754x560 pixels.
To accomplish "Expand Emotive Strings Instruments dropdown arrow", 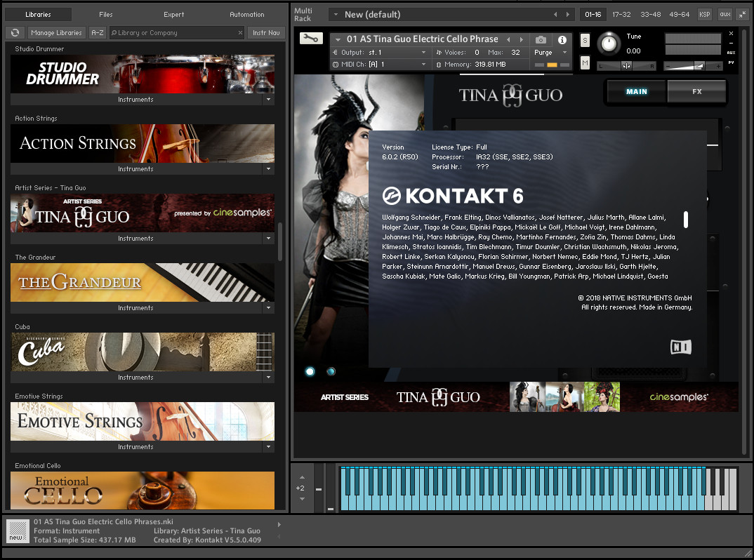I will [x=268, y=447].
